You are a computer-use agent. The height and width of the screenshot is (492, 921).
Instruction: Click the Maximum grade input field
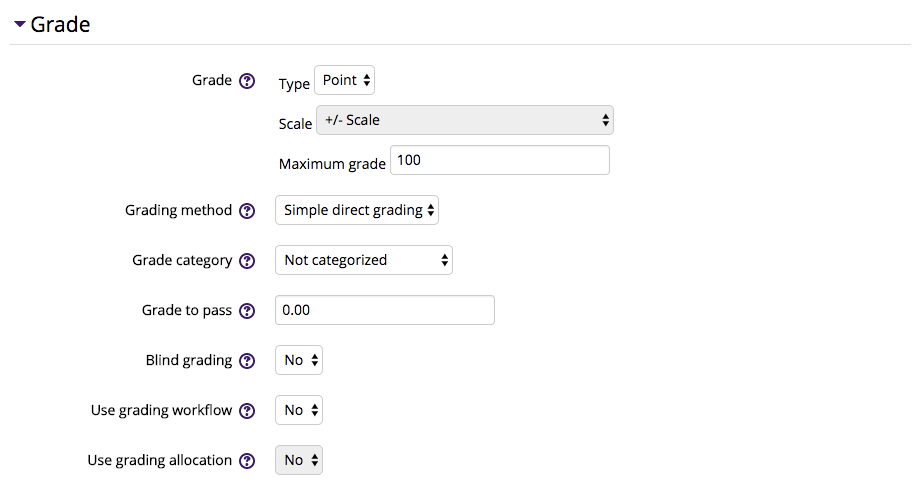coord(500,160)
